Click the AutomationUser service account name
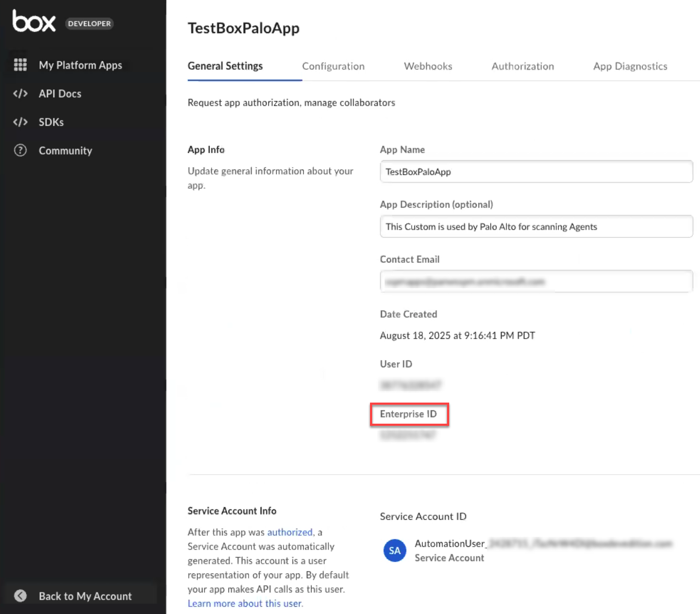This screenshot has width=700, height=614. coord(450,544)
